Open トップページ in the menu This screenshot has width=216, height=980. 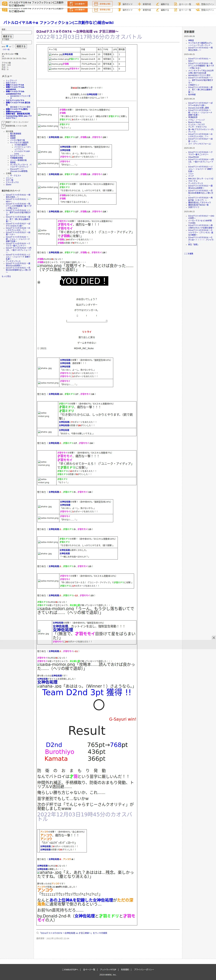pos(11,81)
